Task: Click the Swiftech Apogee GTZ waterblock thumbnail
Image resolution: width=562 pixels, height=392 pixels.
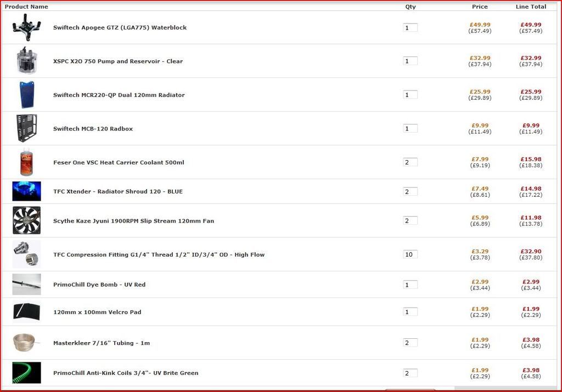Action: point(26,27)
